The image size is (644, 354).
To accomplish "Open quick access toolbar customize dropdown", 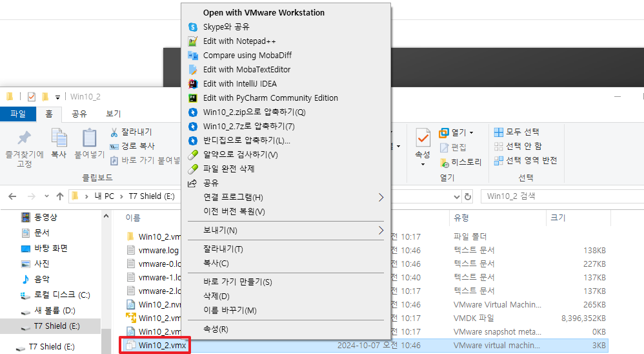I will [x=57, y=98].
